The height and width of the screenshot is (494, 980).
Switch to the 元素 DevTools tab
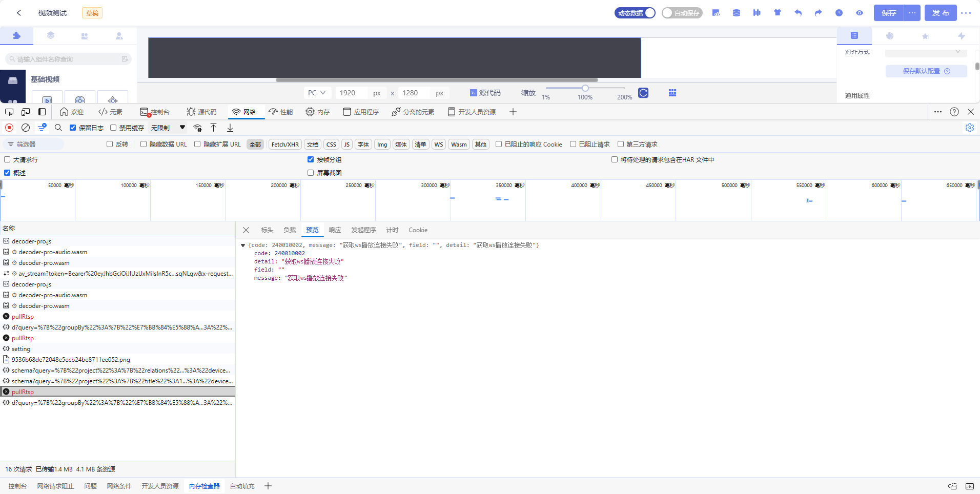point(110,112)
